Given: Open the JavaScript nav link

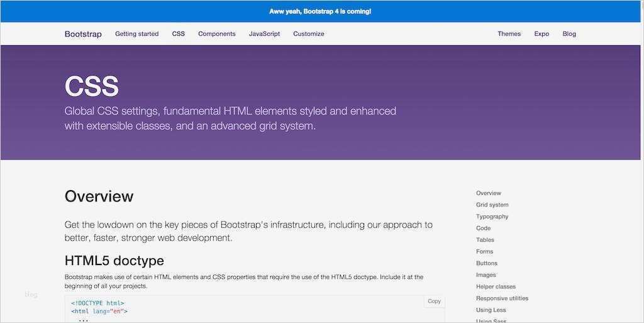Looking at the screenshot, I should click(x=264, y=34).
